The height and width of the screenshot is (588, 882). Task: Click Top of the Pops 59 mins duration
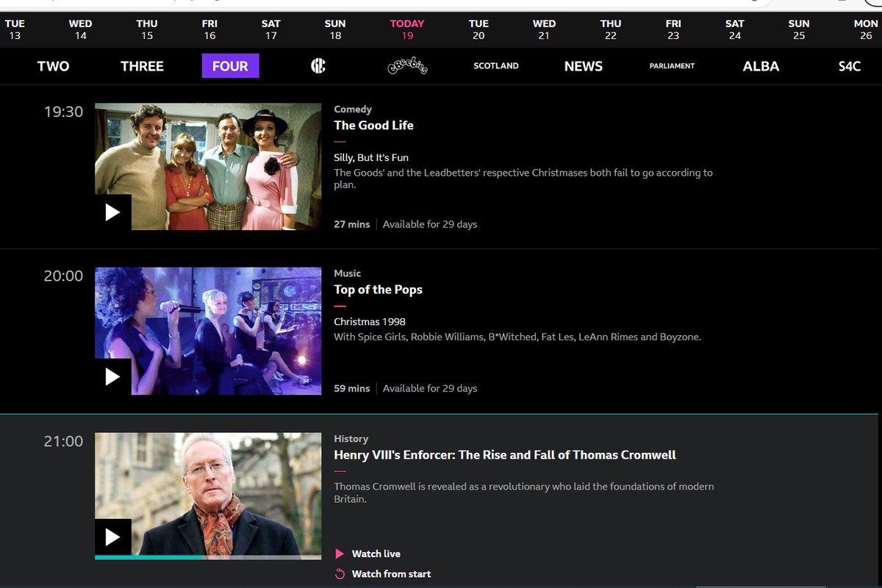352,388
